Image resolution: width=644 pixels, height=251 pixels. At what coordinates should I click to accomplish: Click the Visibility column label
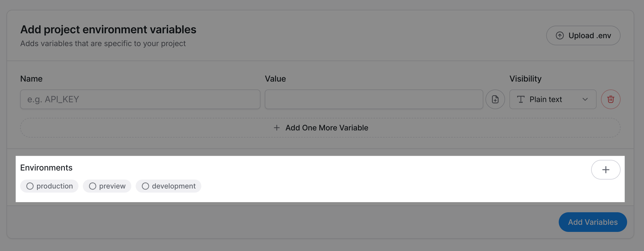tap(525, 79)
